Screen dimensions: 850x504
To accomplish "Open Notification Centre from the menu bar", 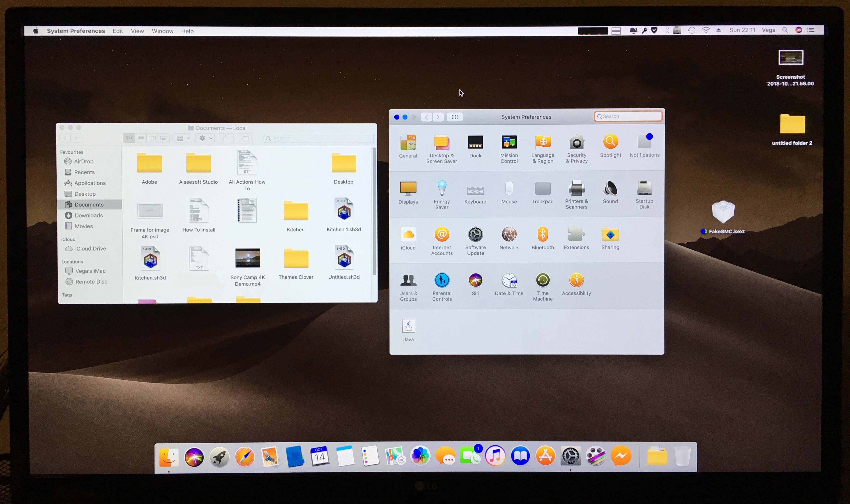I will (811, 30).
